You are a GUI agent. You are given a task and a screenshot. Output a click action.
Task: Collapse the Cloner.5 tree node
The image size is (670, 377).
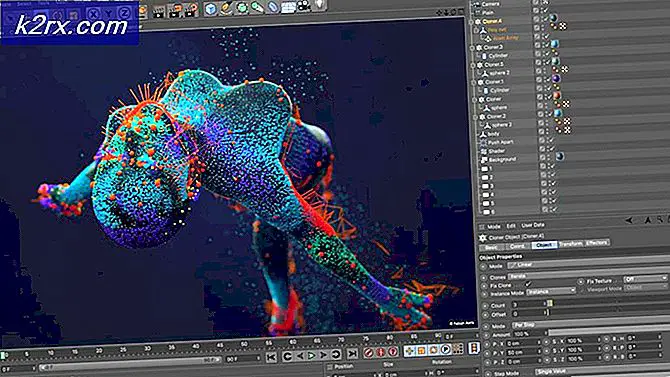[473, 65]
